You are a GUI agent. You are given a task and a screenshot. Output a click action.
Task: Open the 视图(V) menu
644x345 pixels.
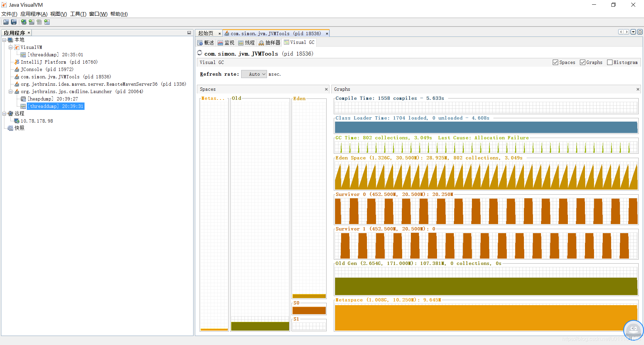[x=59, y=14]
